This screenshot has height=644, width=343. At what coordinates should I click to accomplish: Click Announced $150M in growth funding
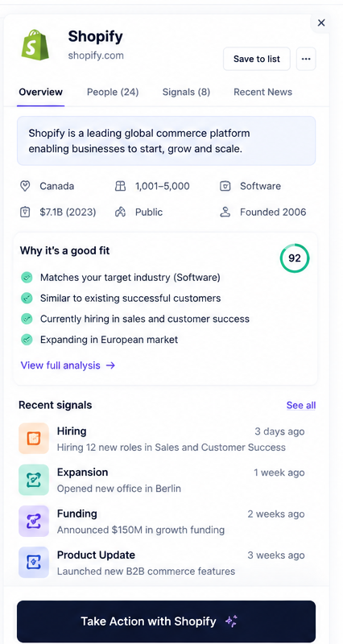point(141,530)
